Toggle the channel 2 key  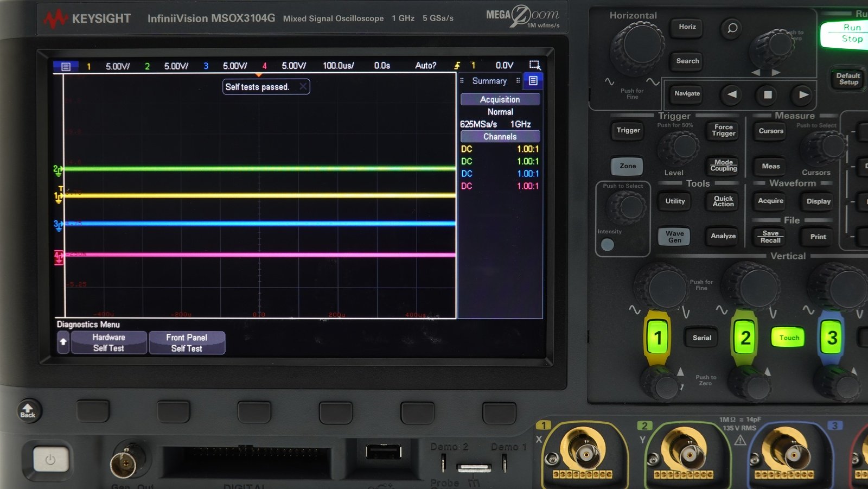click(x=745, y=338)
